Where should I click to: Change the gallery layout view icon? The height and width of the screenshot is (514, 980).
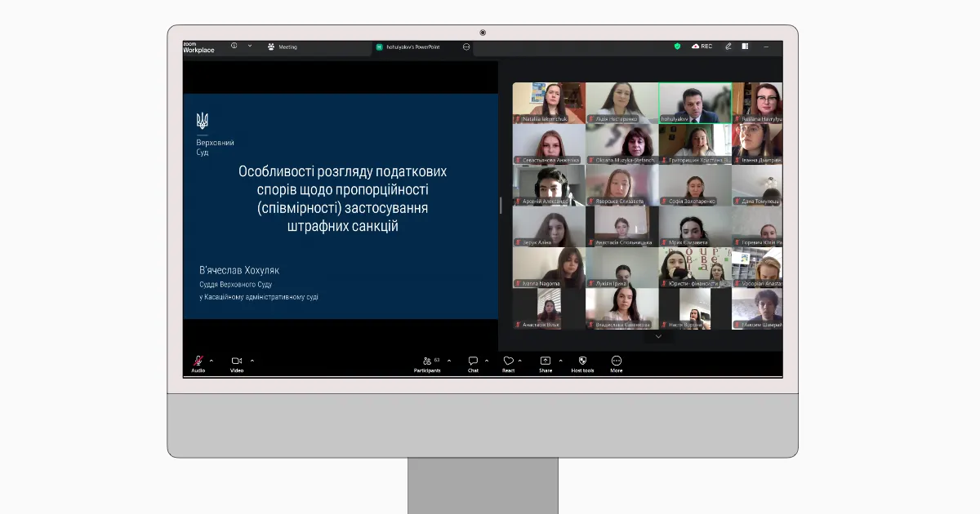point(745,47)
